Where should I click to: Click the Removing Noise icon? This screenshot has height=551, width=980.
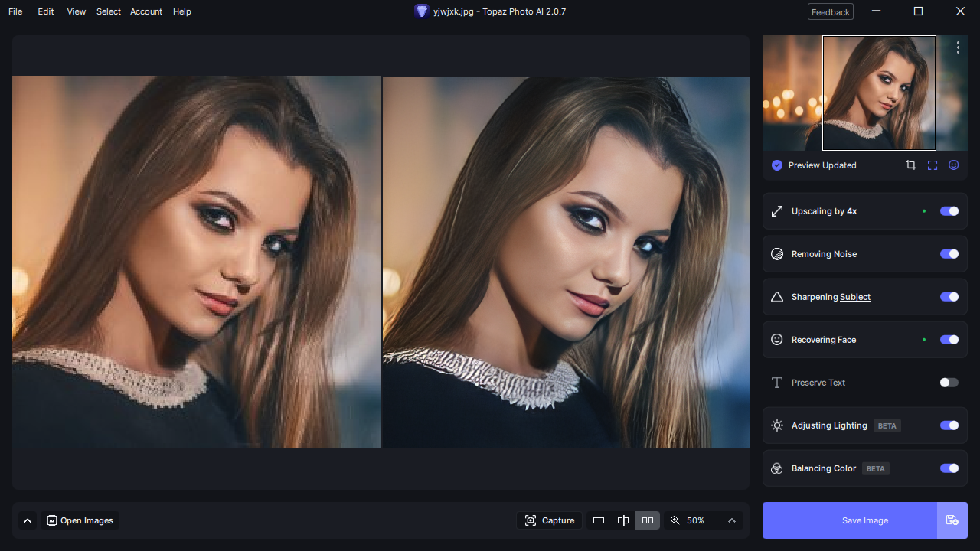tap(777, 254)
